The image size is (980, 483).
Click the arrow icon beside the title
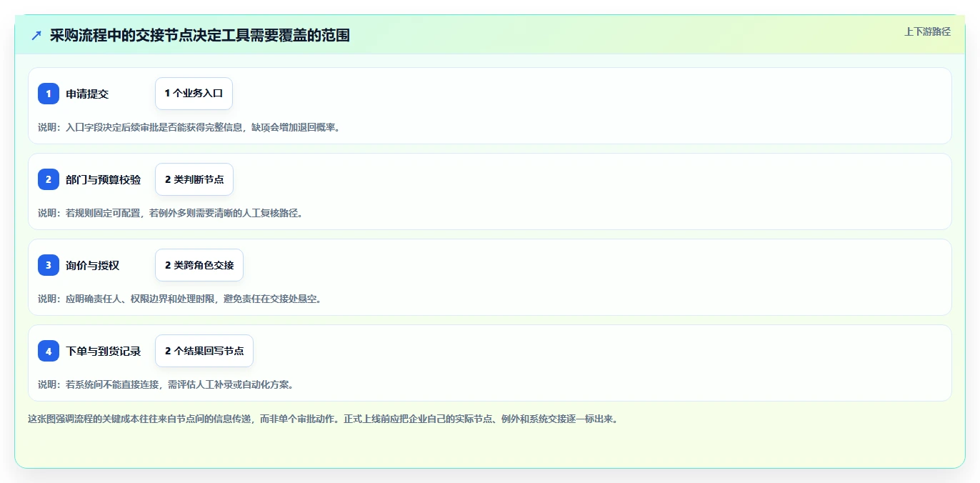[36, 36]
